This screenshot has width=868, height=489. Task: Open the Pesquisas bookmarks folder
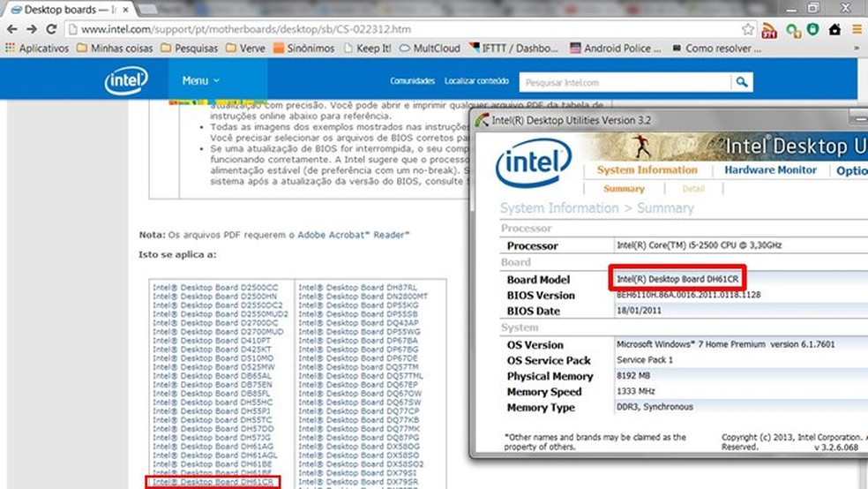point(190,49)
